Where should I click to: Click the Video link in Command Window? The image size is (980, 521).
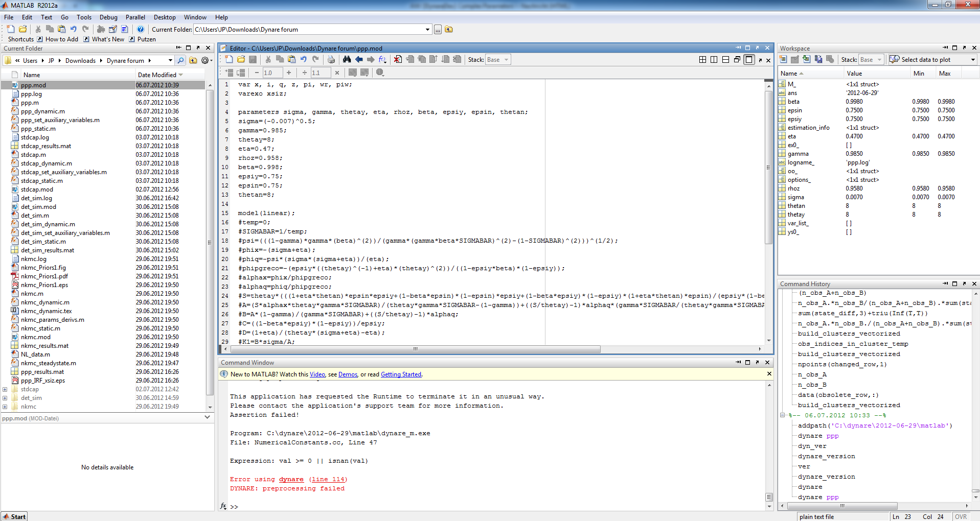pyautogui.click(x=317, y=374)
